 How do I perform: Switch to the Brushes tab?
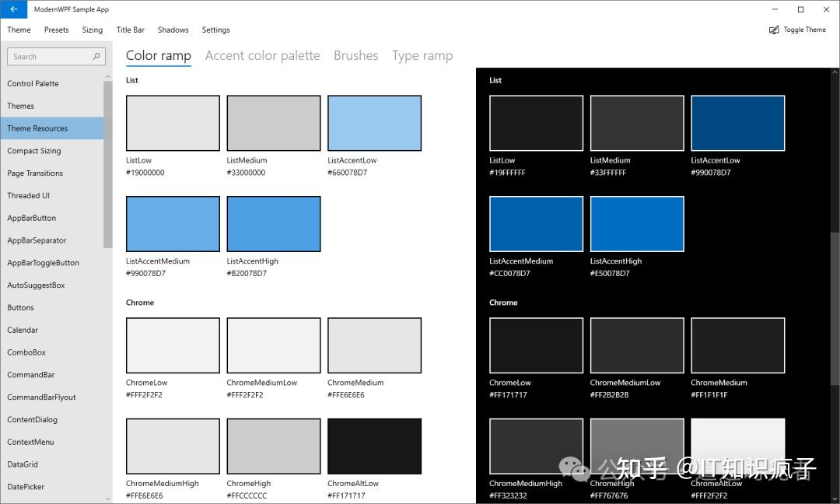(355, 55)
